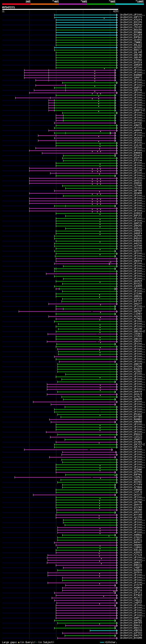Viewport: 146px width, 644px height.
Task: Pick the UniRef100_B4GDU9 hit name
Action: coord(131,570)
